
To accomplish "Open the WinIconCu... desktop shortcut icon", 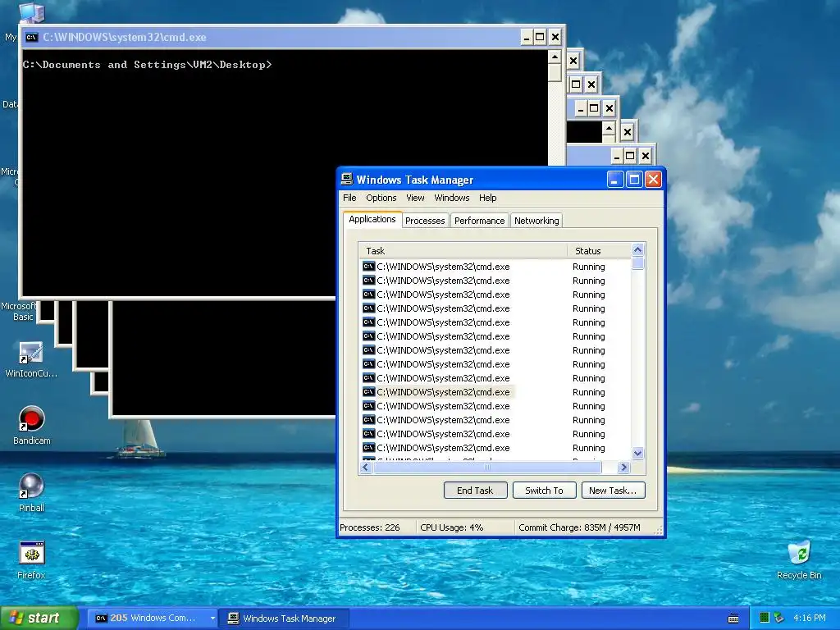I will click(x=31, y=354).
